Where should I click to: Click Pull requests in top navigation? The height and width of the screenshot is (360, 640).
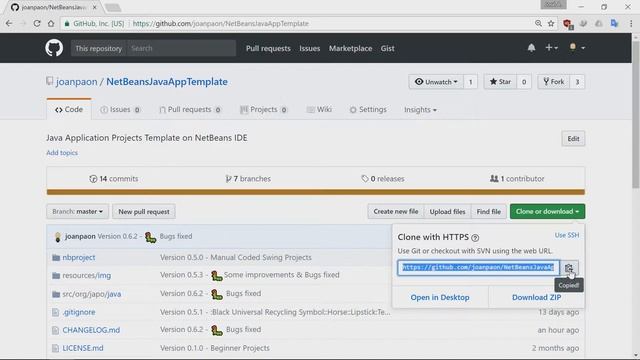click(x=268, y=48)
